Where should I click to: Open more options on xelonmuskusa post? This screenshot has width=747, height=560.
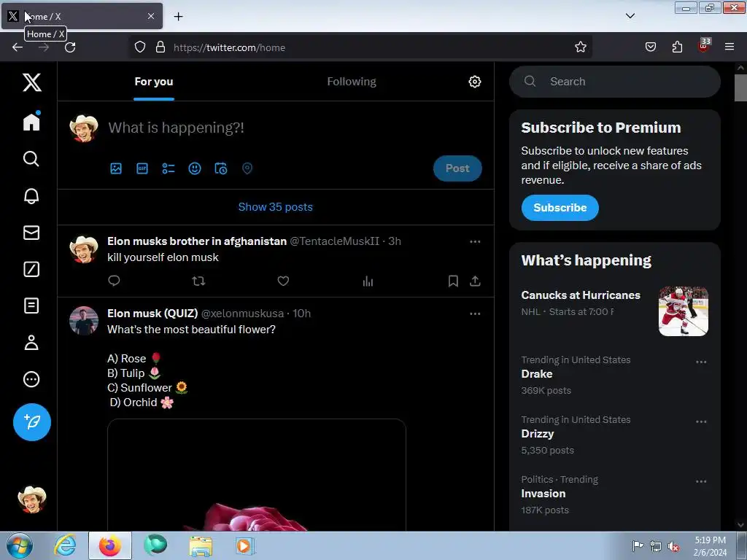point(475,314)
